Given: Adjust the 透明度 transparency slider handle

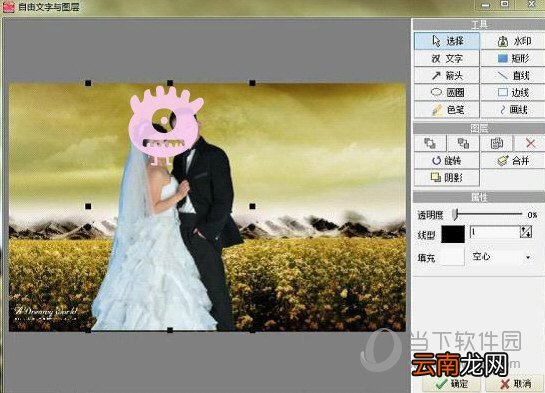Looking at the screenshot, I should click(x=455, y=215).
